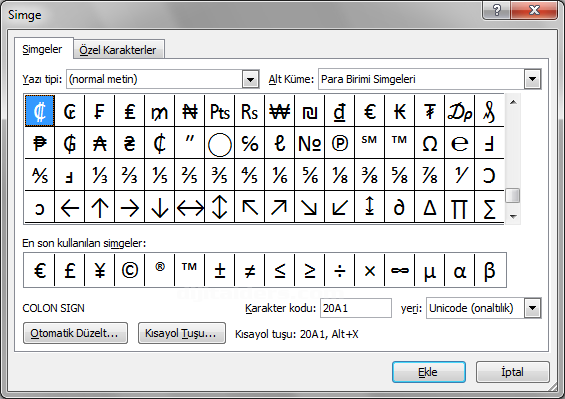Select the upwards arrow symbol

tap(99, 207)
